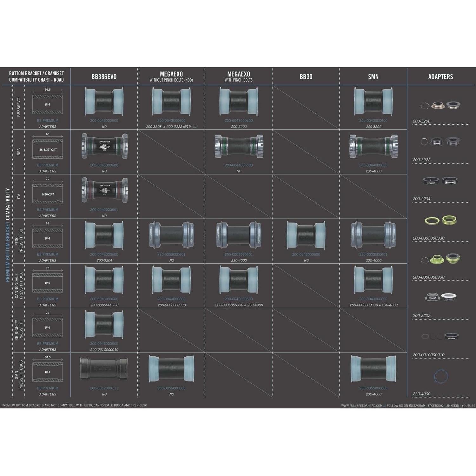
Task: Click the text "200-3208 or 200-3222 (Ø19mm)"
Action: (x=171, y=127)
